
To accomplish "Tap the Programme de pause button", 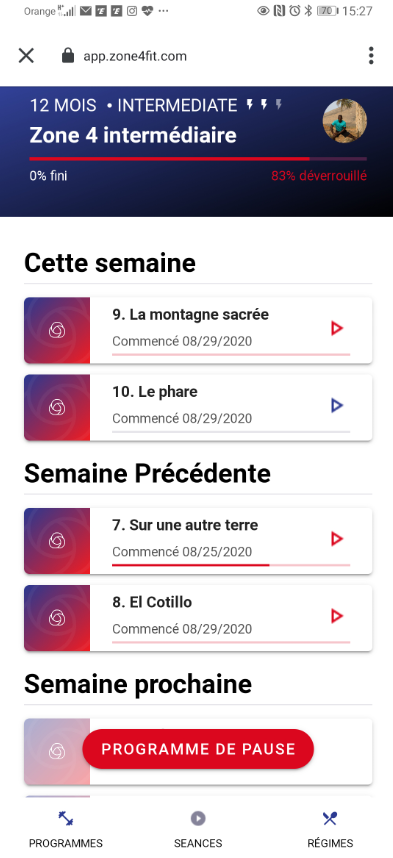I will point(198,749).
